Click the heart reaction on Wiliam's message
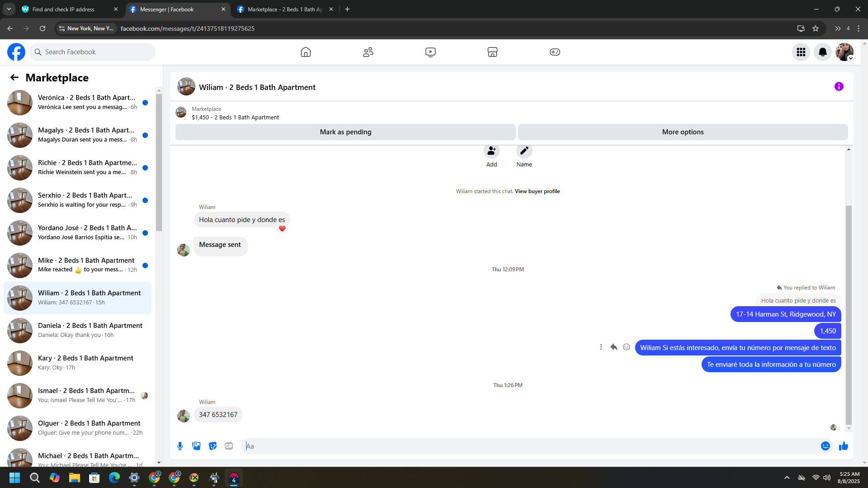The height and width of the screenshot is (488, 868). [282, 229]
